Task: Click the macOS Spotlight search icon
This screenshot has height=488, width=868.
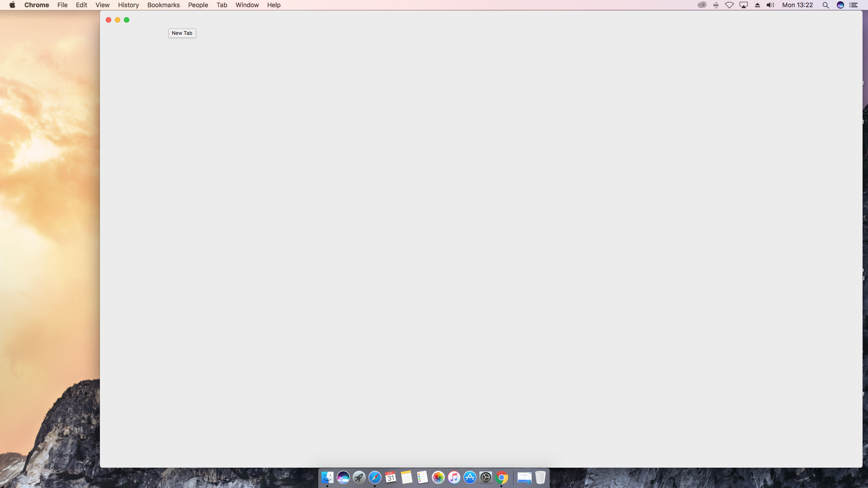Action: click(825, 5)
